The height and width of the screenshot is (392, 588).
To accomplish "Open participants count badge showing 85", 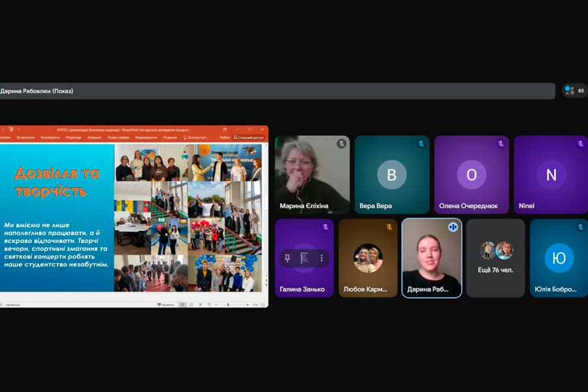I will point(575,91).
